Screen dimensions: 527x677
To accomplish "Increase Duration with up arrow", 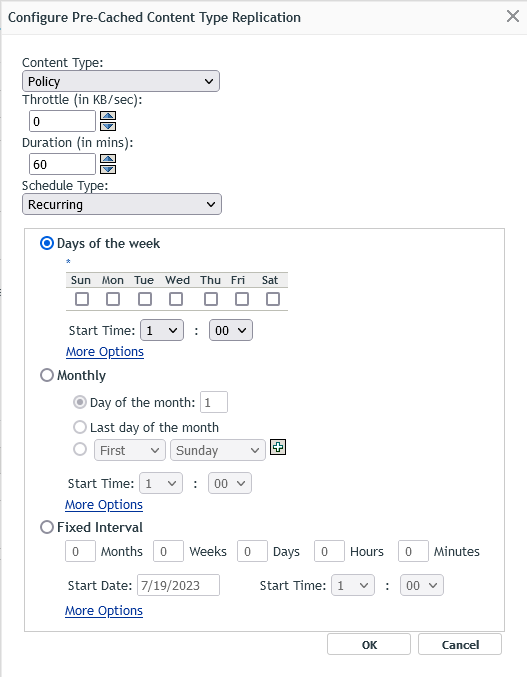I will point(108,159).
